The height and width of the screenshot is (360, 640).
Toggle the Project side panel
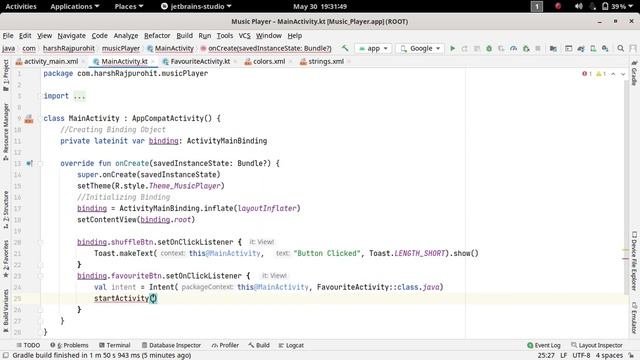(x=6, y=75)
